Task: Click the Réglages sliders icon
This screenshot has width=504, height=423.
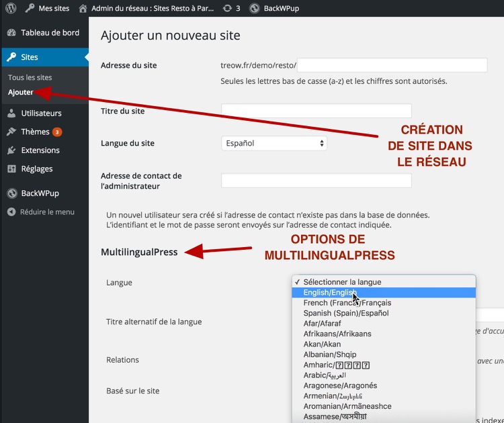Action: pos(11,169)
